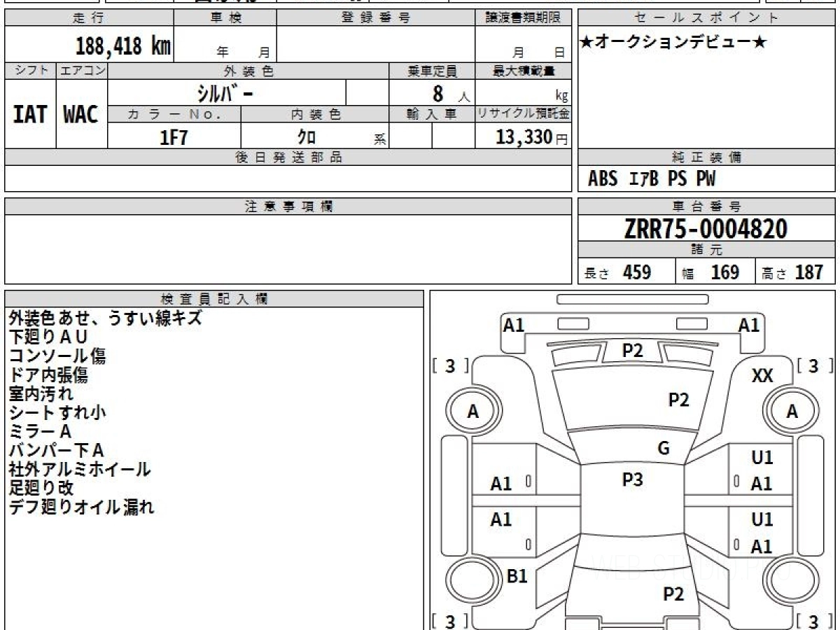
Task: Click the WAC air conditioner value
Action: [81, 115]
